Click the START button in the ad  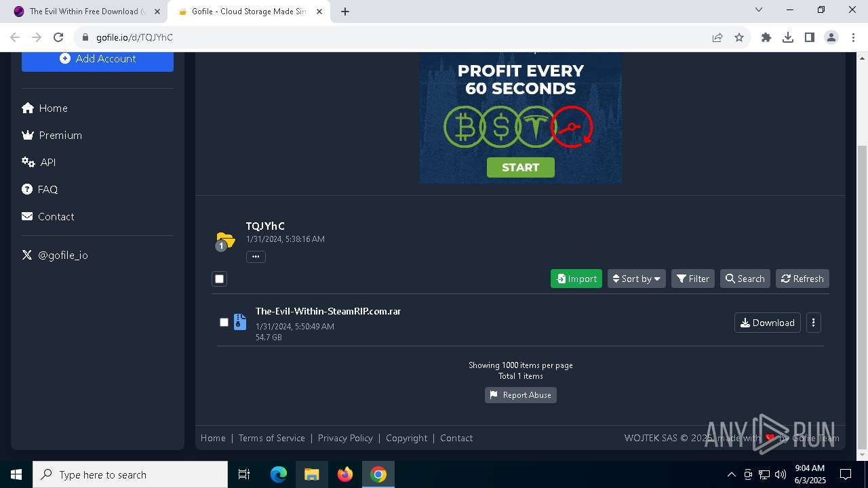point(521,167)
